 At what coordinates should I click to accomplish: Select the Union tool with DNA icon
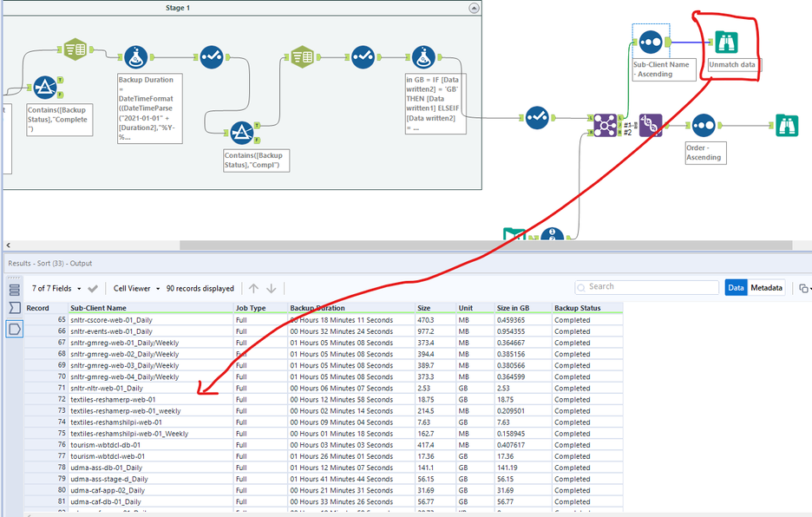[651, 126]
